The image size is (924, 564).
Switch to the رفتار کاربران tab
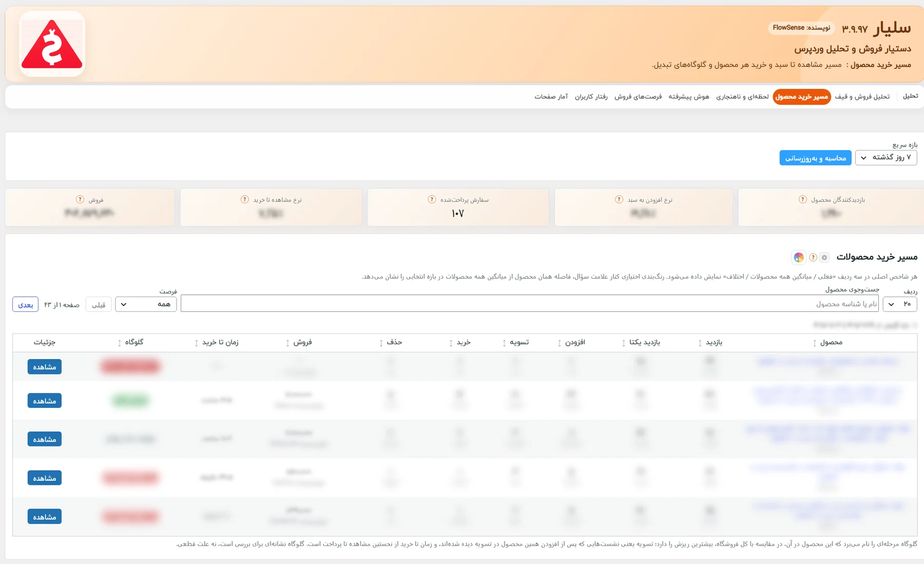(x=591, y=97)
